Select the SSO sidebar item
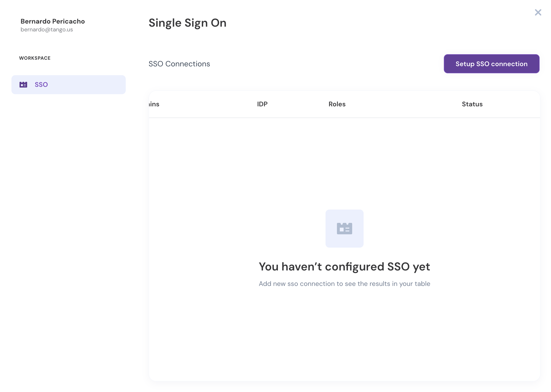Screen dimensions: 551x392 69,84
